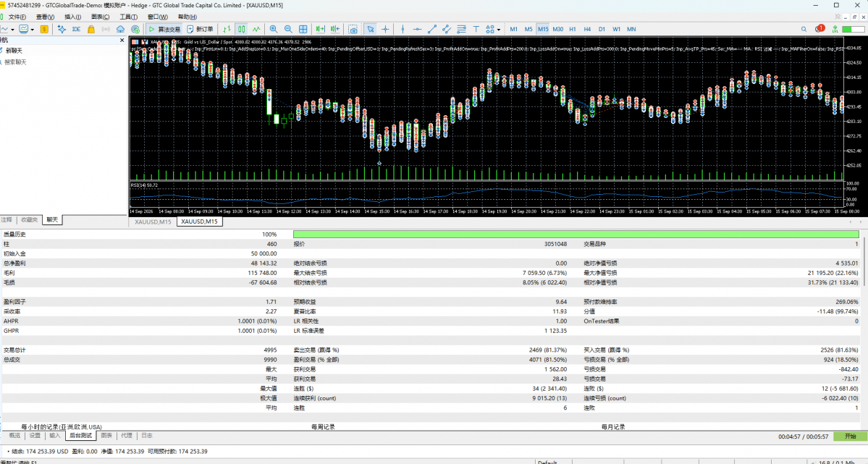This screenshot has width=868, height=464.
Task: Switch chart to bar chart style
Action: [227, 29]
